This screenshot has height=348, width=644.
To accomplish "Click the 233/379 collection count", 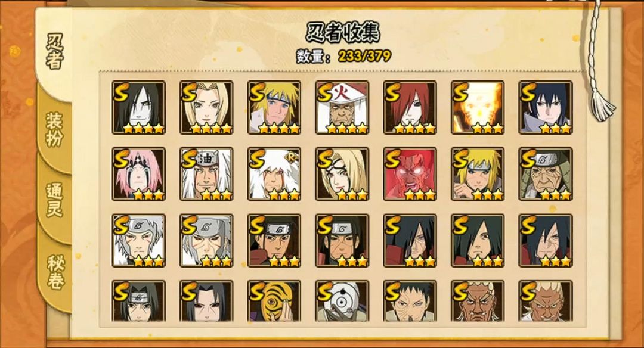I will 364,56.
